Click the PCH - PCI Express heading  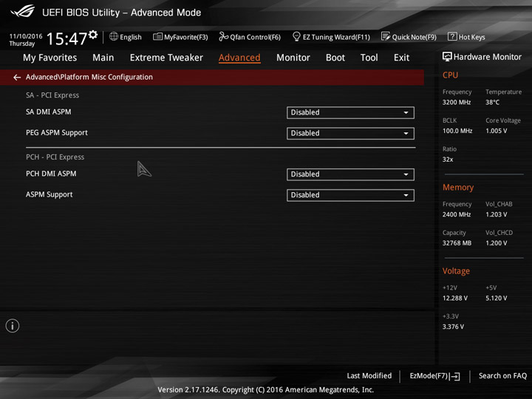click(x=55, y=157)
